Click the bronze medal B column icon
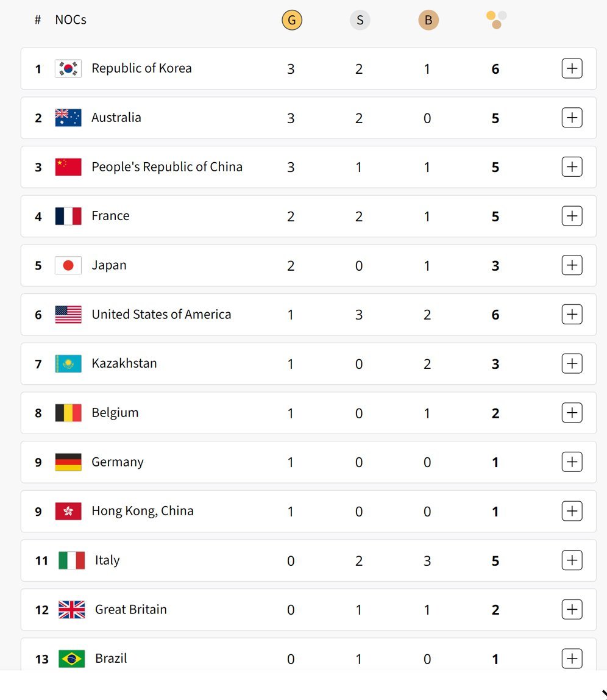The height and width of the screenshot is (700, 607). tap(428, 20)
